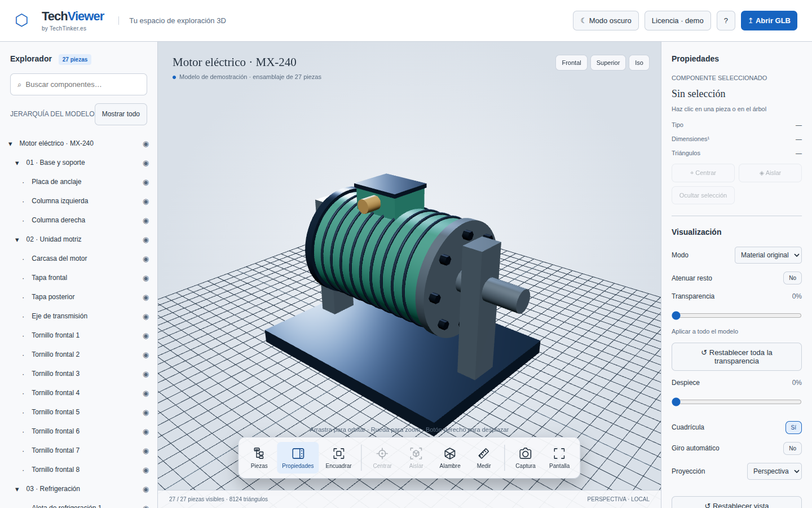812x508 pixels.
Task: Select Tornillo frontal 7 in tree
Action: [x=55, y=450]
